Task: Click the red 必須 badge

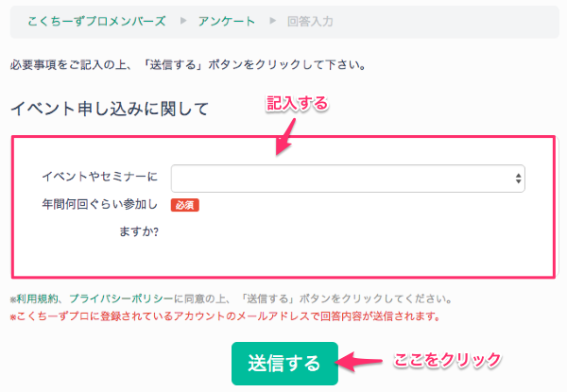Action: click(184, 203)
